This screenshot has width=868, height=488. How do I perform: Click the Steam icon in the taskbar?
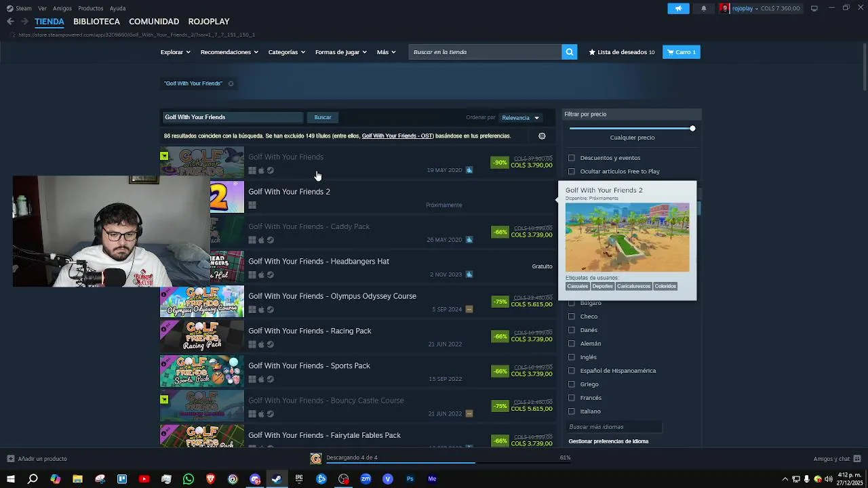point(277,479)
